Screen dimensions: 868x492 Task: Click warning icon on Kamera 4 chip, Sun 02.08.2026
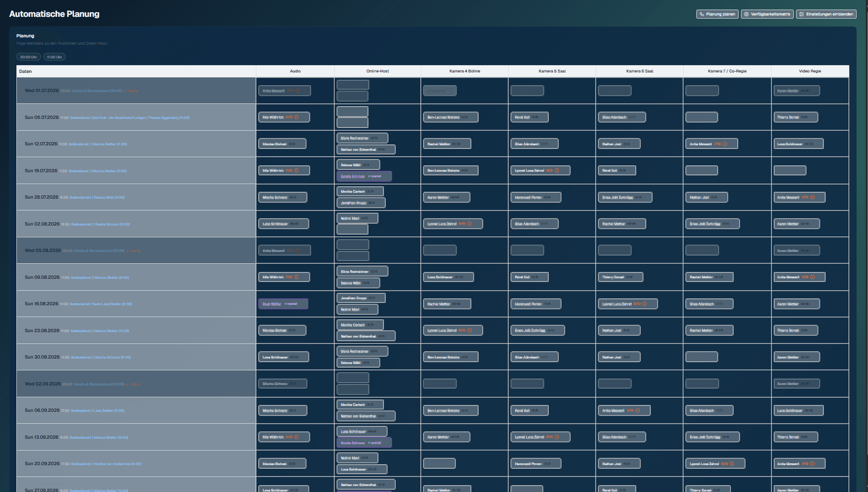click(470, 224)
